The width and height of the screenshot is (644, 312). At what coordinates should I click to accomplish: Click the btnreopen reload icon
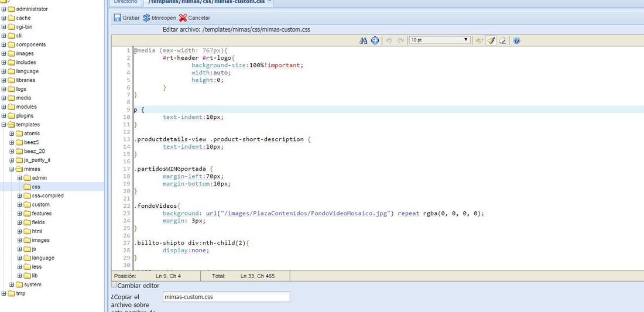(146, 18)
